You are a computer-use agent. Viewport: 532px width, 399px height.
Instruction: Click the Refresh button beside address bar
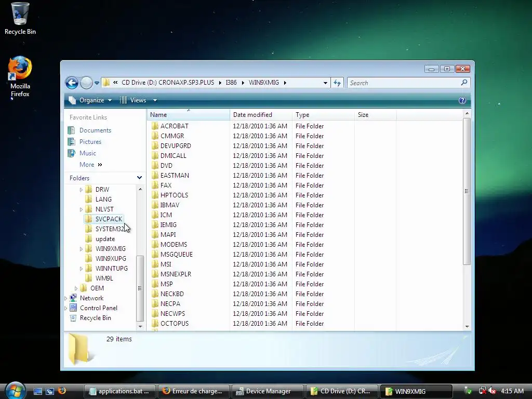[x=337, y=83]
